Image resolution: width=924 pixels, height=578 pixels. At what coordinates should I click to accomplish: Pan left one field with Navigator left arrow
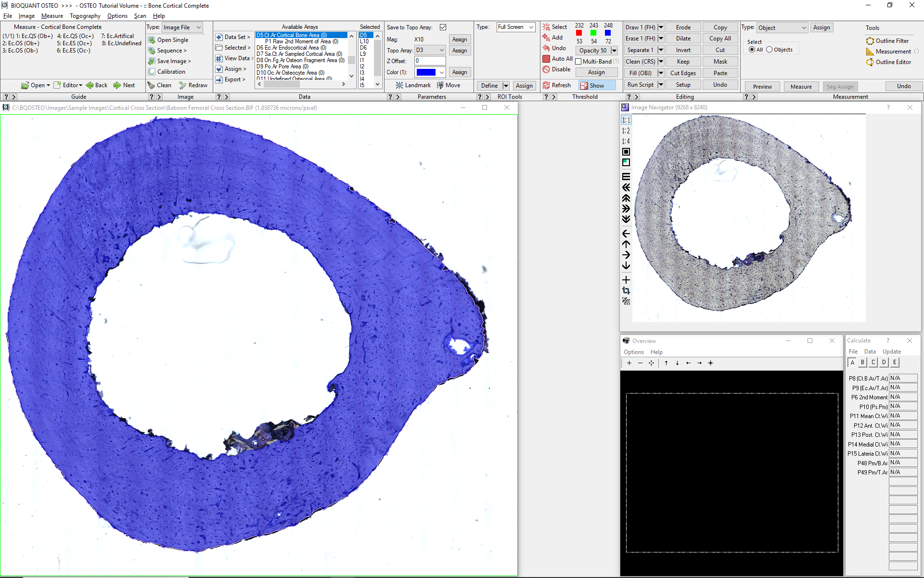pos(626,234)
